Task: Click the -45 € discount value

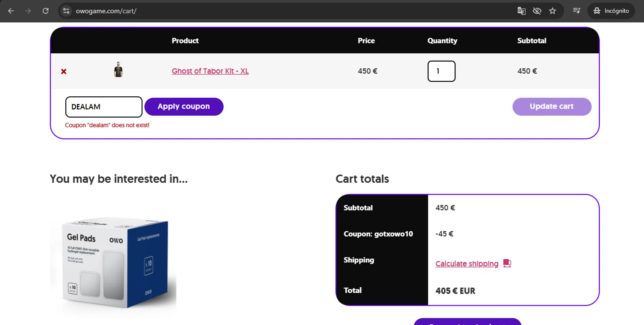Action: pyautogui.click(x=444, y=234)
